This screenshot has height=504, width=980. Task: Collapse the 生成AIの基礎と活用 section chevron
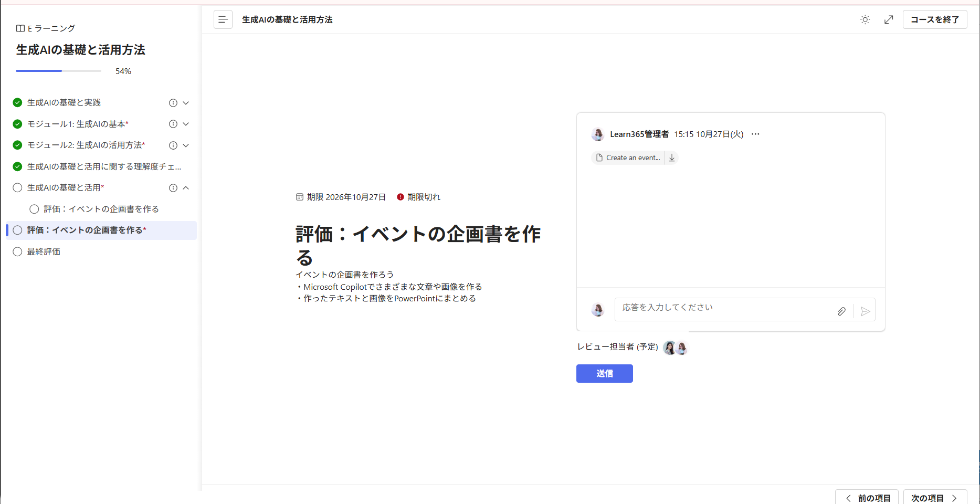(x=186, y=188)
